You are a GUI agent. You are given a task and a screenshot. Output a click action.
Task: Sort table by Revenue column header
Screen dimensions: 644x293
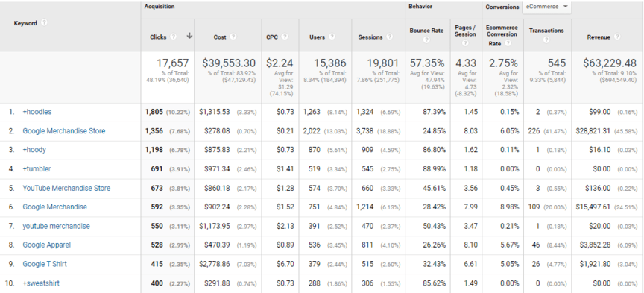(599, 37)
